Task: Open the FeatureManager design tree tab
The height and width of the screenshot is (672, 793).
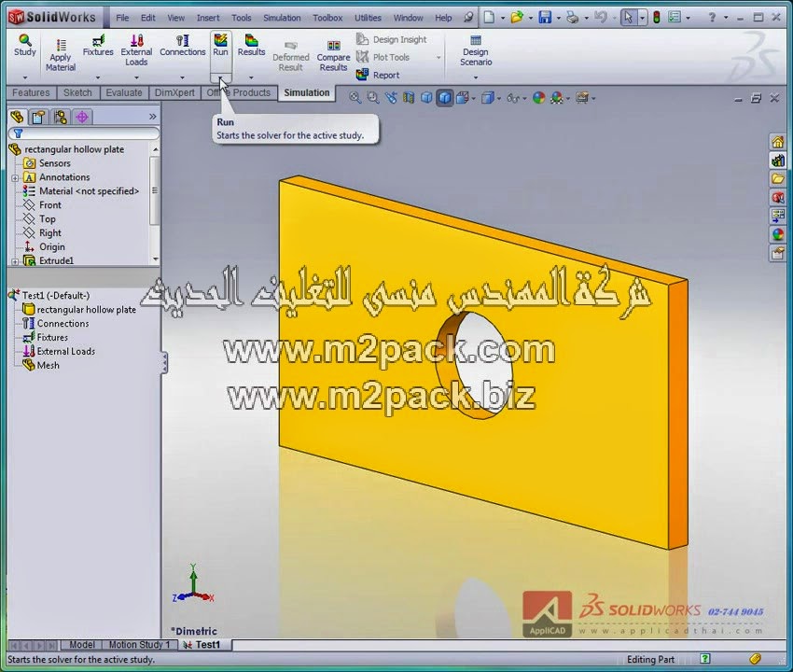Action: tap(17, 118)
